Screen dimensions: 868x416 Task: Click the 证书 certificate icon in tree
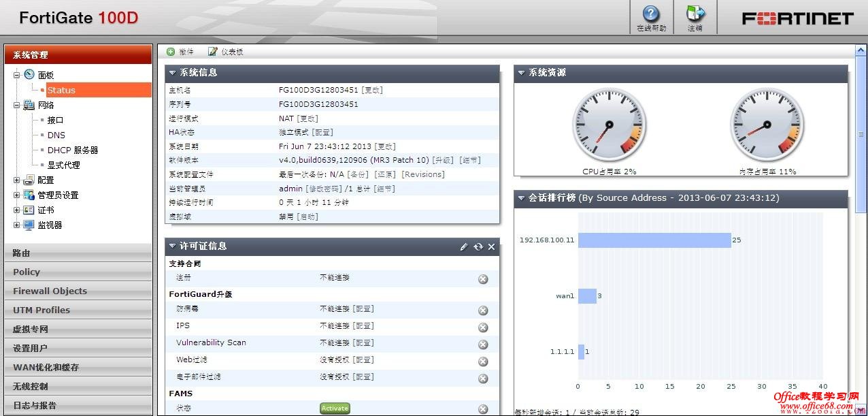pos(29,210)
